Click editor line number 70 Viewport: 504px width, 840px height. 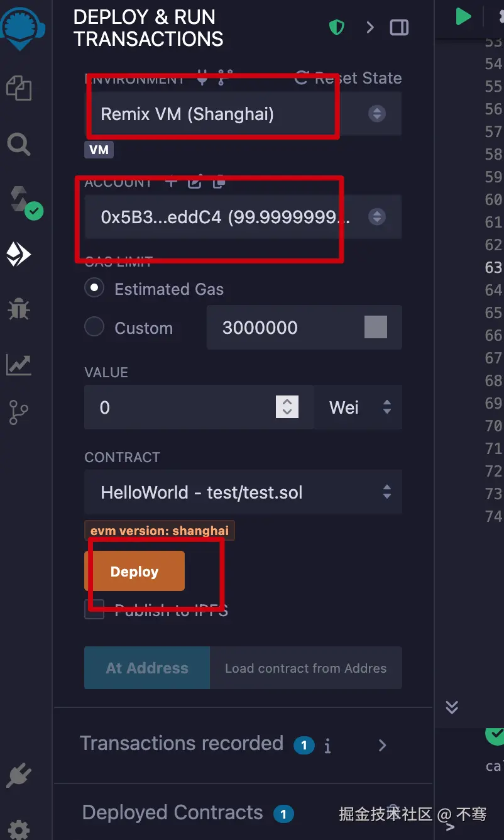coord(493,426)
